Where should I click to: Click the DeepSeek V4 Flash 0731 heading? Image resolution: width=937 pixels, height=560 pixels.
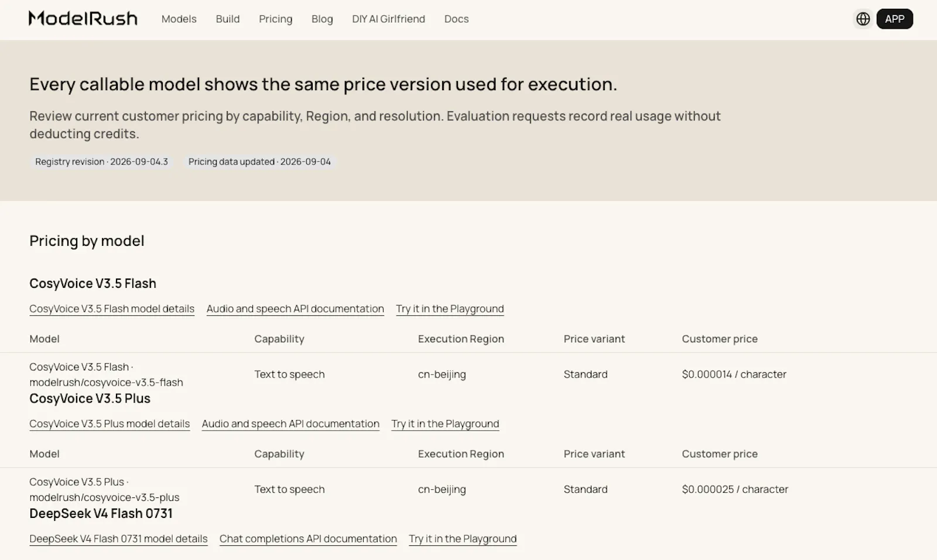(x=101, y=514)
